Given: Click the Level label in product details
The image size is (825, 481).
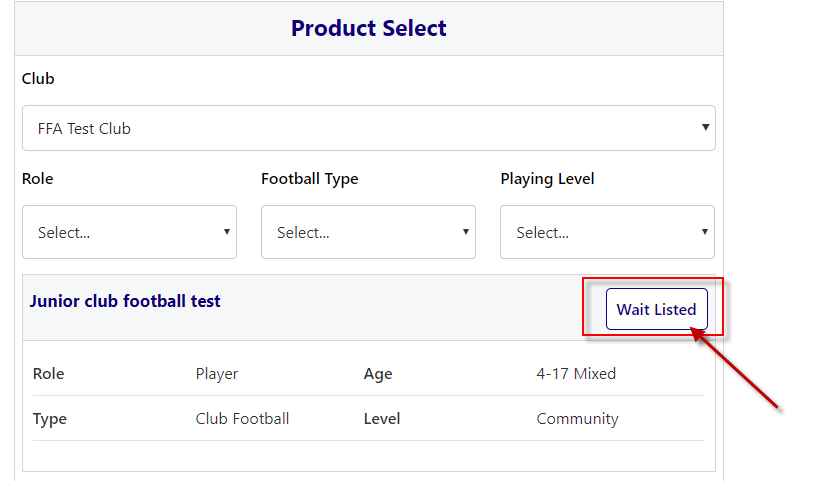Looking at the screenshot, I should click(x=382, y=419).
